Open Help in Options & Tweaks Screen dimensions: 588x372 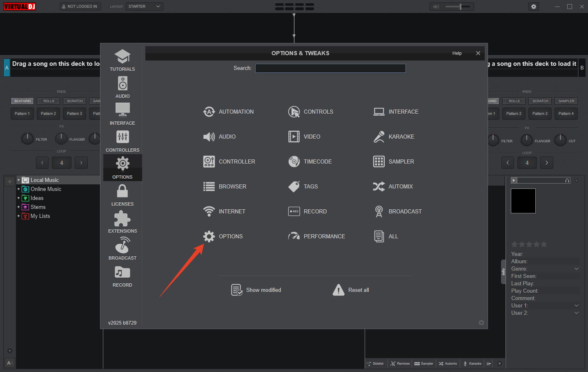(457, 53)
